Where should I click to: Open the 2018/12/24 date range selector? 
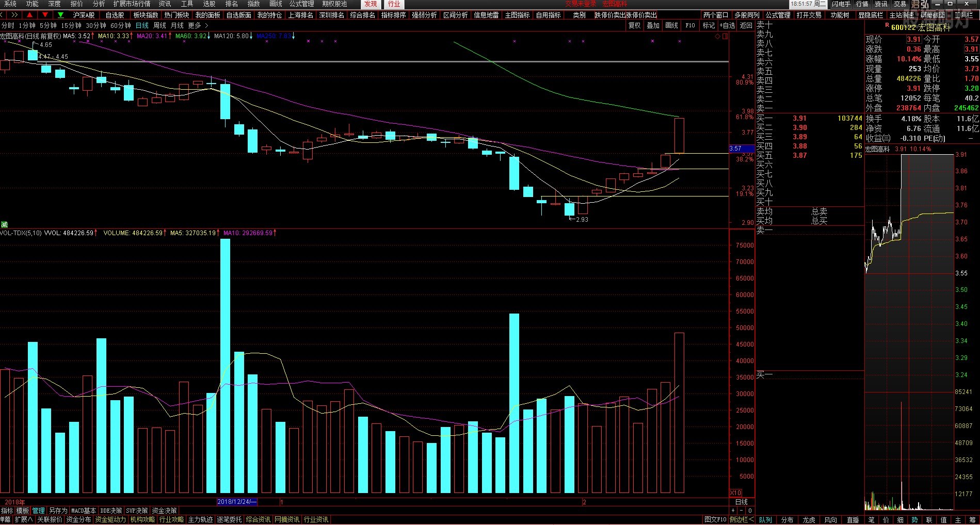tap(237, 502)
